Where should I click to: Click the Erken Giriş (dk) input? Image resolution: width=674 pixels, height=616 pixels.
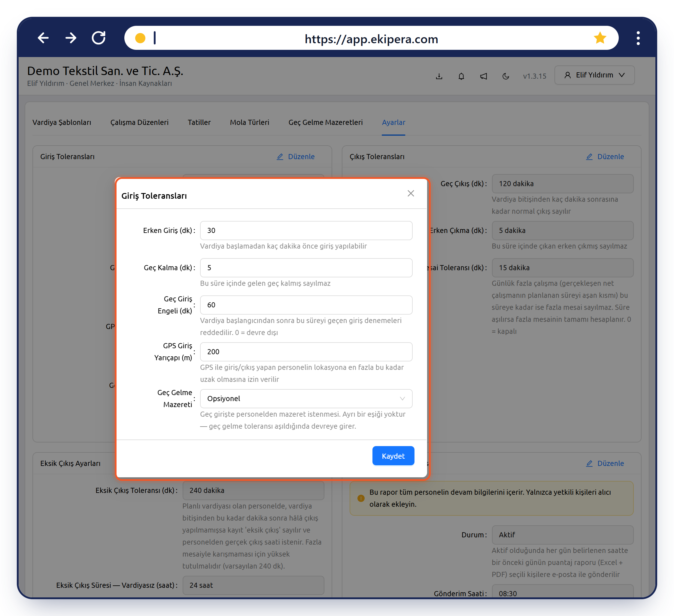(306, 231)
